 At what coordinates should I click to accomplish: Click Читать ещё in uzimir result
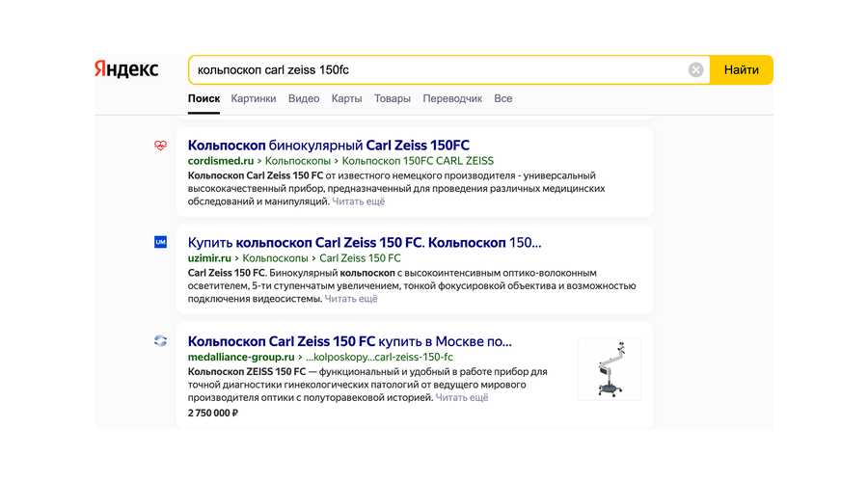point(351,299)
